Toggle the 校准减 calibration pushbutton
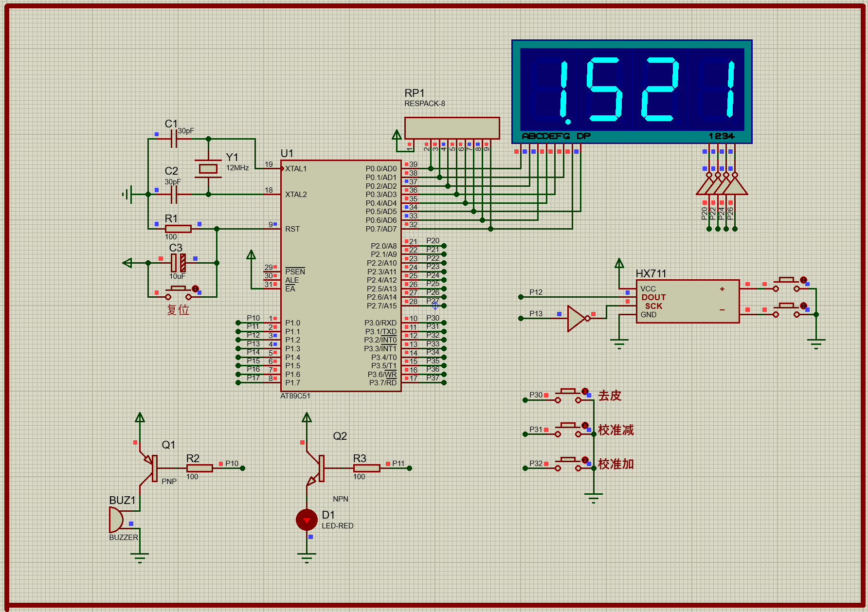868x612 pixels. tap(568, 430)
